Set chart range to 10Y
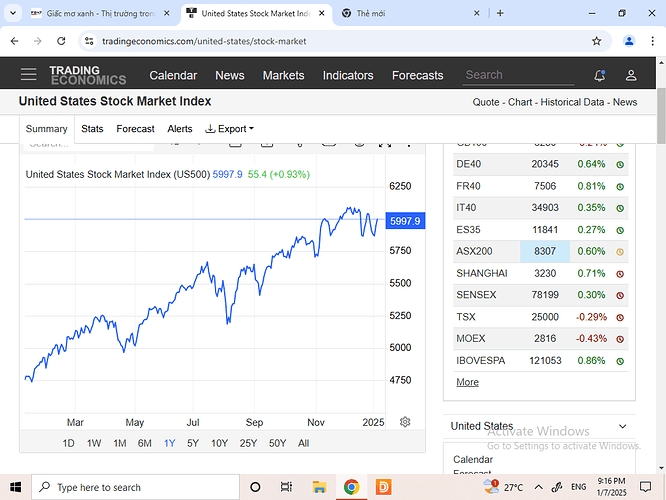This screenshot has width=666, height=500. tap(219, 443)
